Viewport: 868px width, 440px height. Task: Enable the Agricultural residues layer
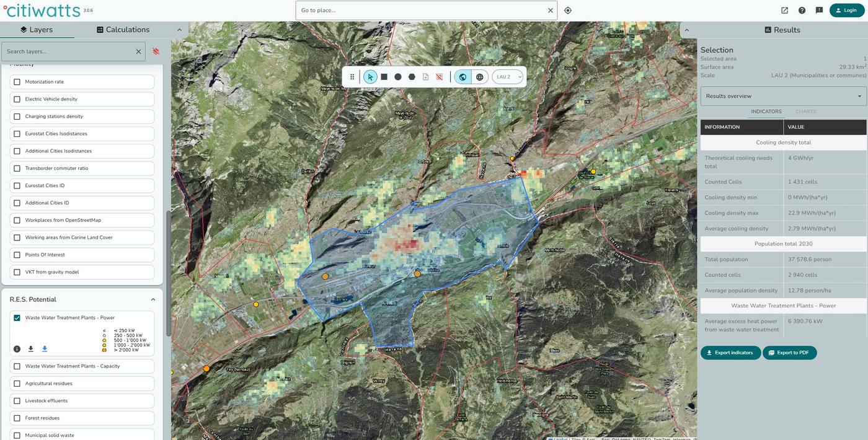click(x=17, y=384)
